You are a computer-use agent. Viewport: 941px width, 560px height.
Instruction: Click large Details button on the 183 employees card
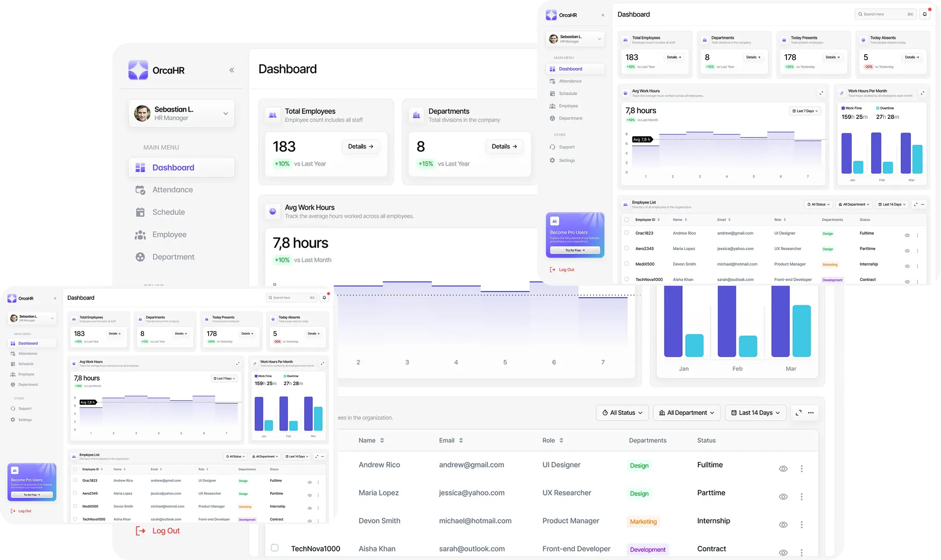(x=361, y=147)
